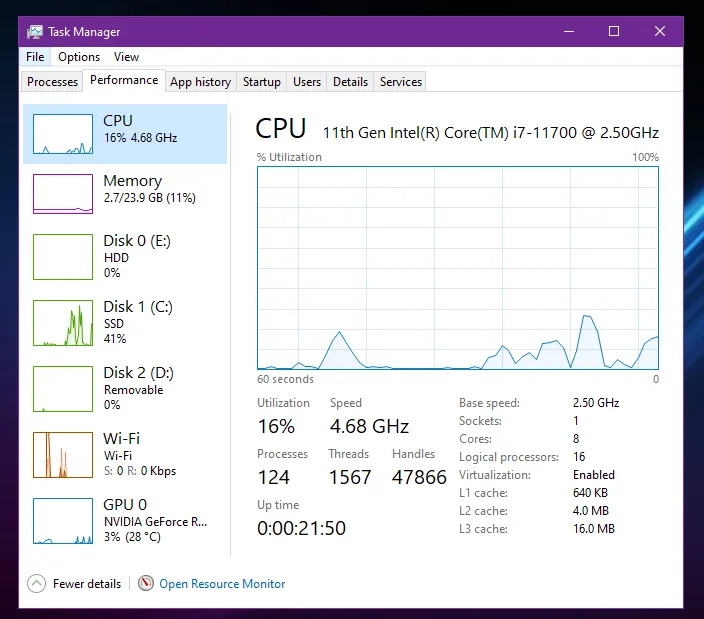
Task: Click the Resource Monitor icon
Action: [x=146, y=584]
